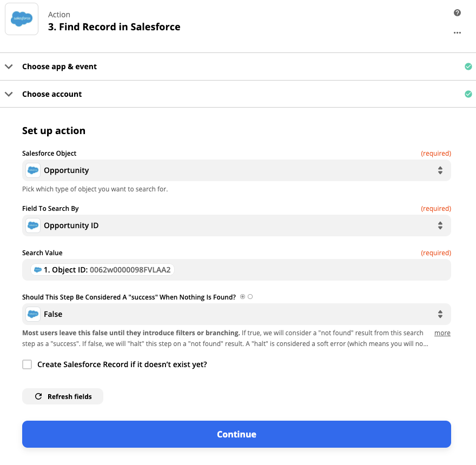The height and width of the screenshot is (465, 476).
Task: Click the Refresh fields button
Action: pyautogui.click(x=63, y=396)
